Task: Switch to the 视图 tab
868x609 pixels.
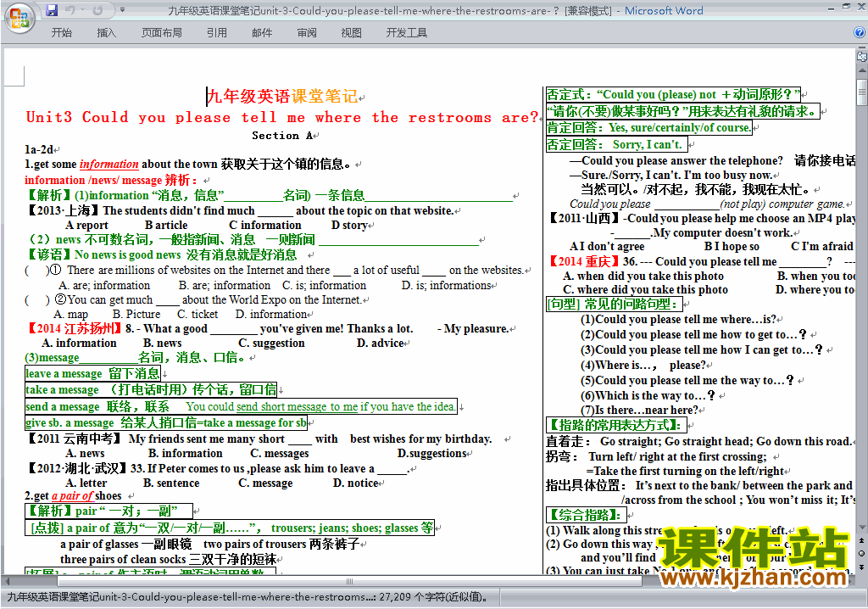Action: click(351, 33)
